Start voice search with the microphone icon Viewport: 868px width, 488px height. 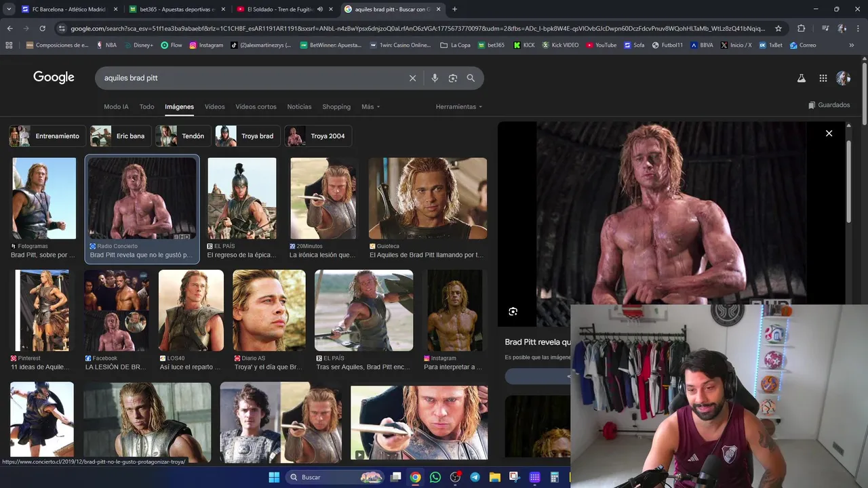pos(435,78)
